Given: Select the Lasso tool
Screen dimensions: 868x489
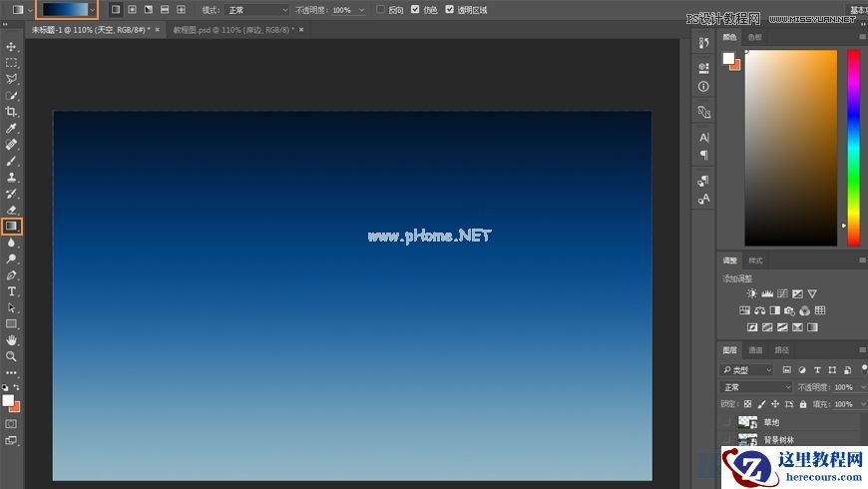Looking at the screenshot, I should (x=11, y=79).
